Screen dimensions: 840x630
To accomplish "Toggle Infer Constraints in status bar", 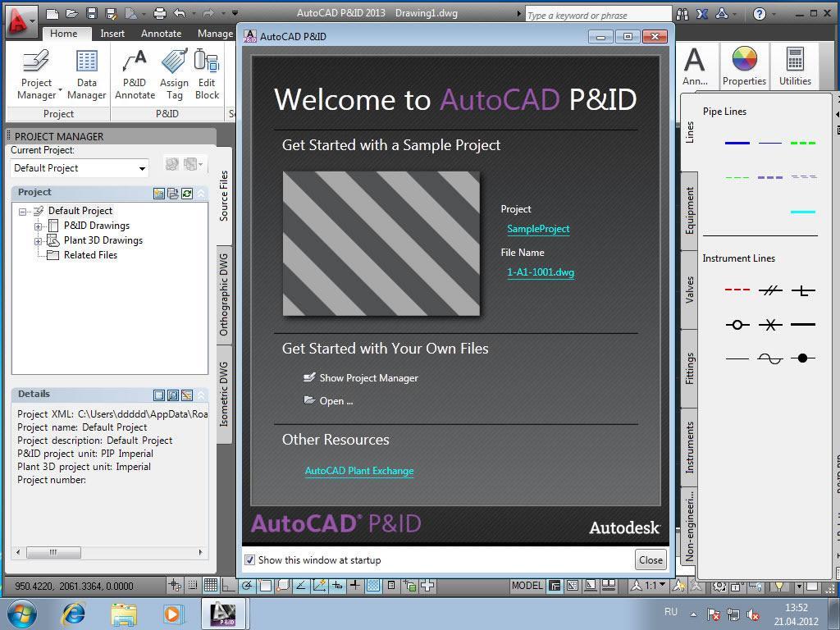I will pyautogui.click(x=175, y=586).
